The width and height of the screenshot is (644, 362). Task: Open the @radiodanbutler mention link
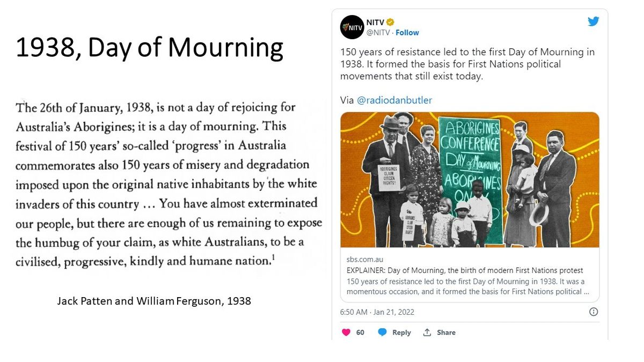pos(394,100)
